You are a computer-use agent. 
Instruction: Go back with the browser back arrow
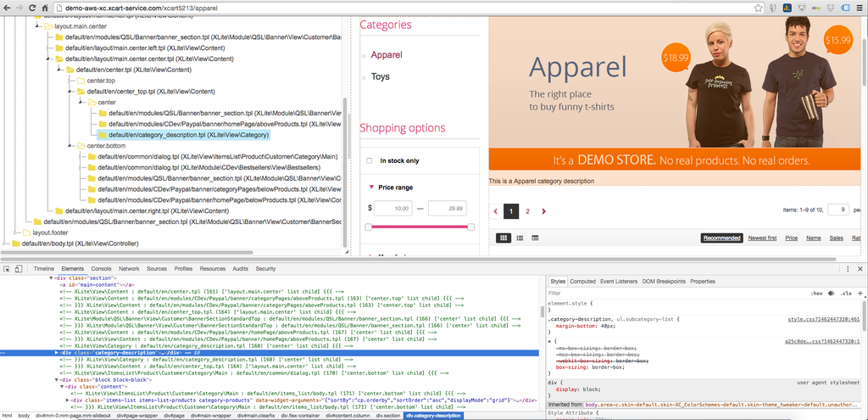7,8
